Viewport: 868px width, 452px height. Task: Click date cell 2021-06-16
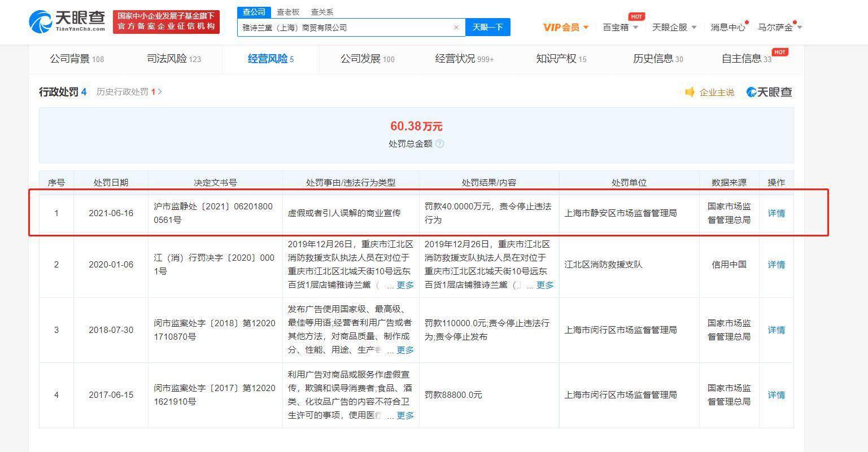point(111,213)
